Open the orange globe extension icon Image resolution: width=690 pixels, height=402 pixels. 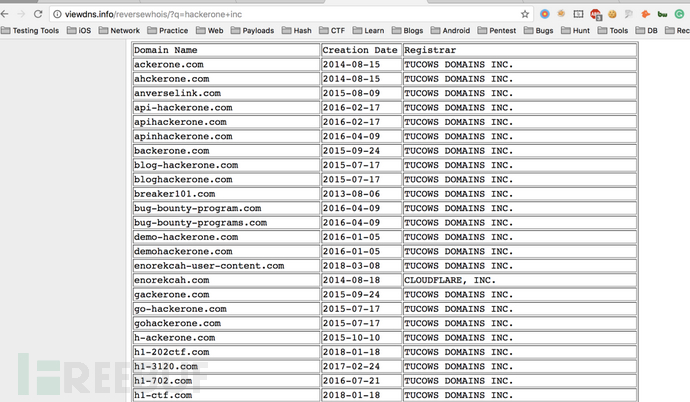coord(561,14)
